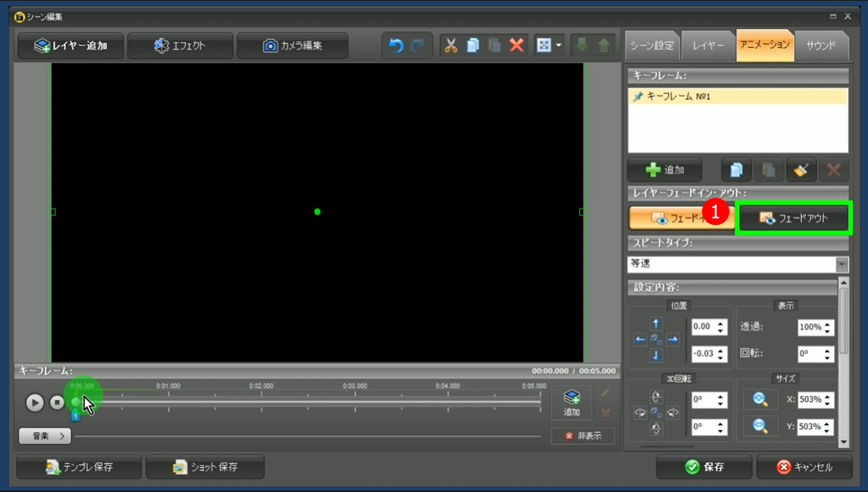Click the copy keyframe icon beside 追加
Image resolution: width=868 pixels, height=492 pixels.
click(736, 169)
